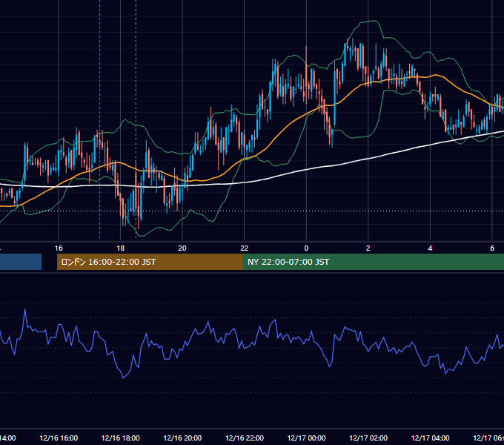The image size is (504, 445).
Task: Click the upper time axis label 20
Action: click(182, 248)
